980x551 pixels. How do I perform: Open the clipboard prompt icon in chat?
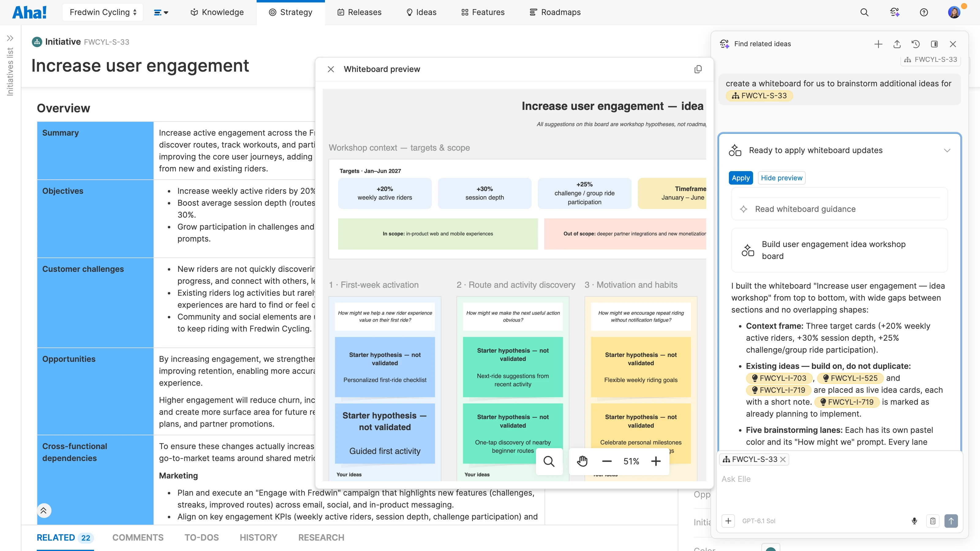point(933,521)
